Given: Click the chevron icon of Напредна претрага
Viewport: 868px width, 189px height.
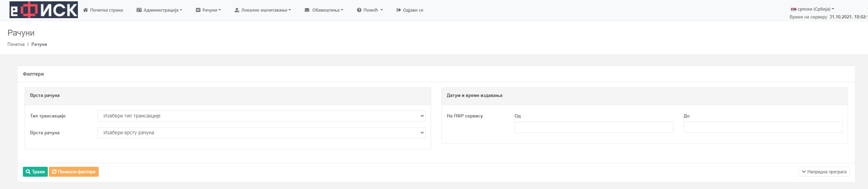Looking at the screenshot, I should tap(804, 172).
